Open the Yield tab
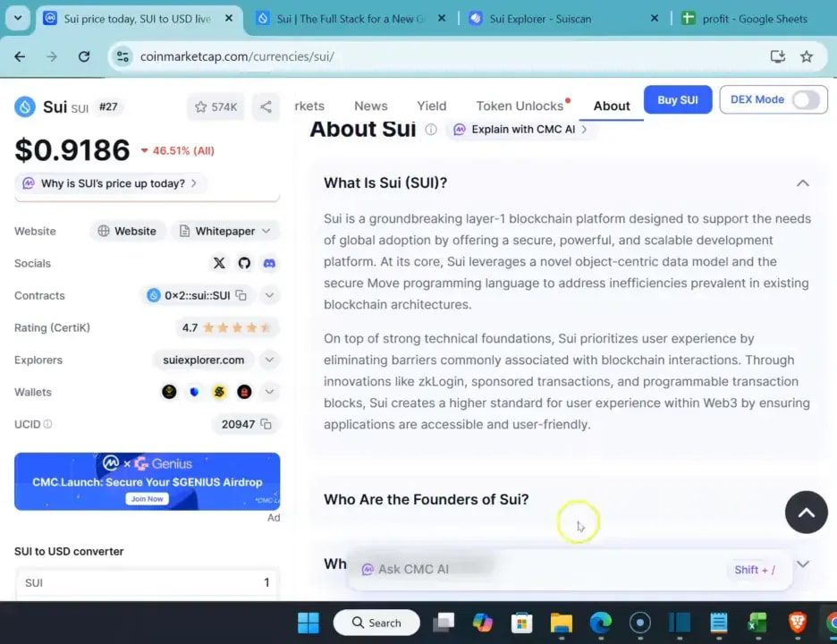Image resolution: width=837 pixels, height=644 pixels. [431, 106]
